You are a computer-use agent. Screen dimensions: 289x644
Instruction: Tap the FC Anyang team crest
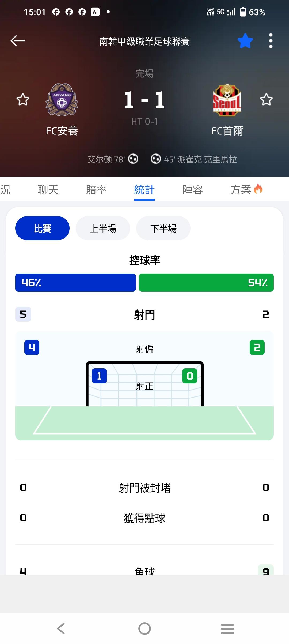pyautogui.click(x=62, y=100)
